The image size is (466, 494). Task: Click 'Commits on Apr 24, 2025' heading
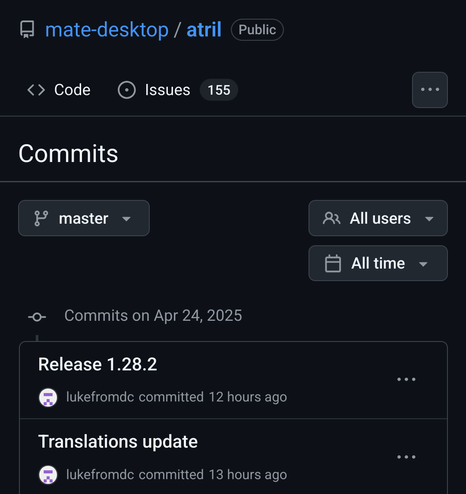[153, 316]
